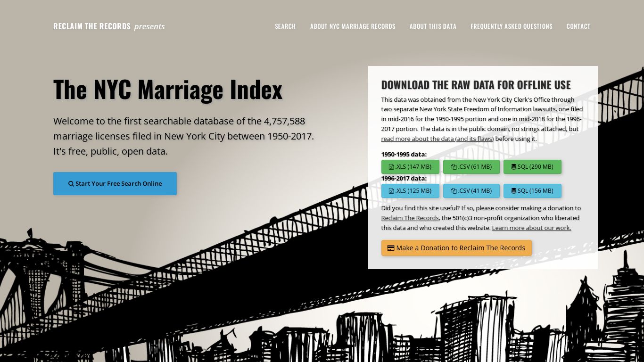The height and width of the screenshot is (362, 644).
Task: Click the '1950-1995 data:' label
Action: click(404, 154)
